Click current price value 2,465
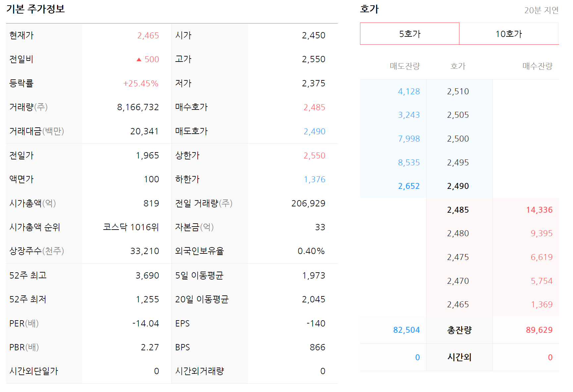Viewport: 573px width, 392px height. (148, 35)
